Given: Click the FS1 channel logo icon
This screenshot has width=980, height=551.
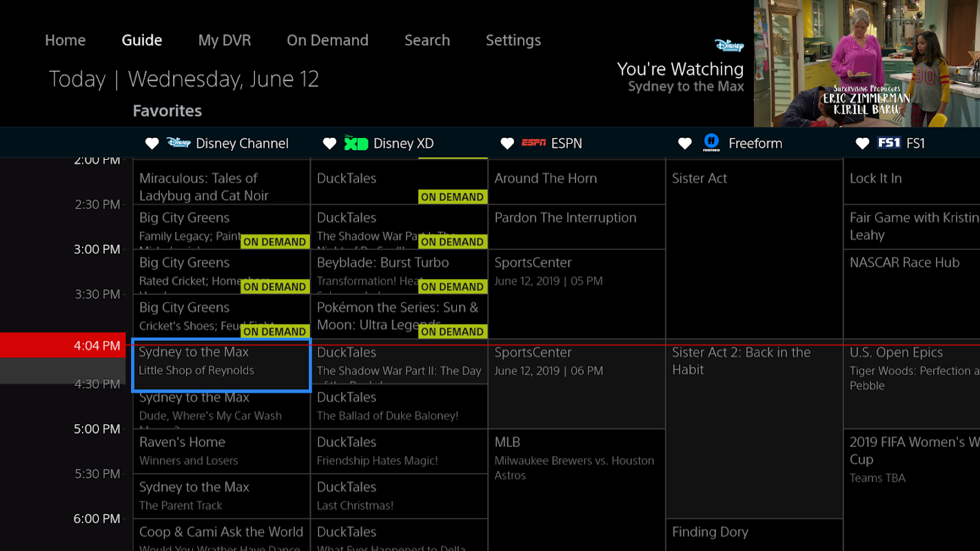Looking at the screenshot, I should [889, 143].
